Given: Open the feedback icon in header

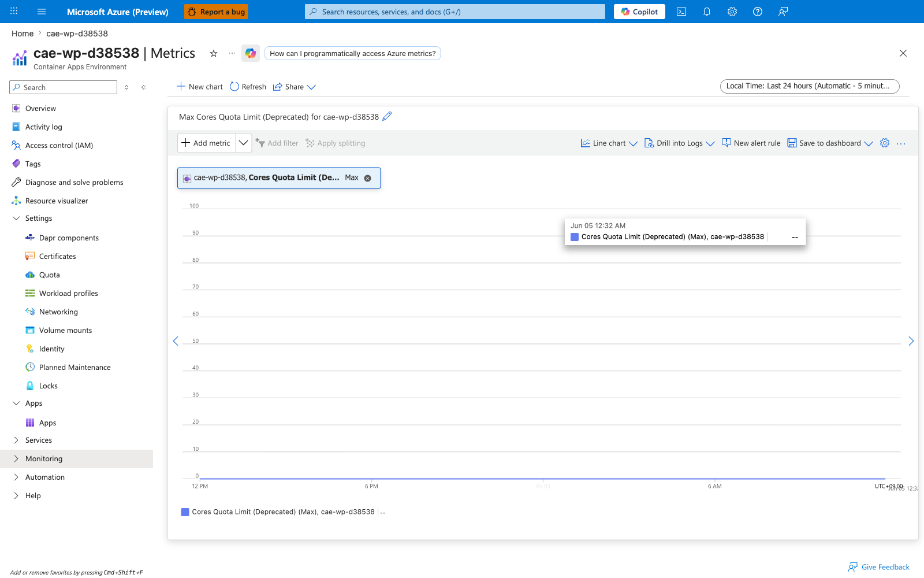Looking at the screenshot, I should click(783, 12).
